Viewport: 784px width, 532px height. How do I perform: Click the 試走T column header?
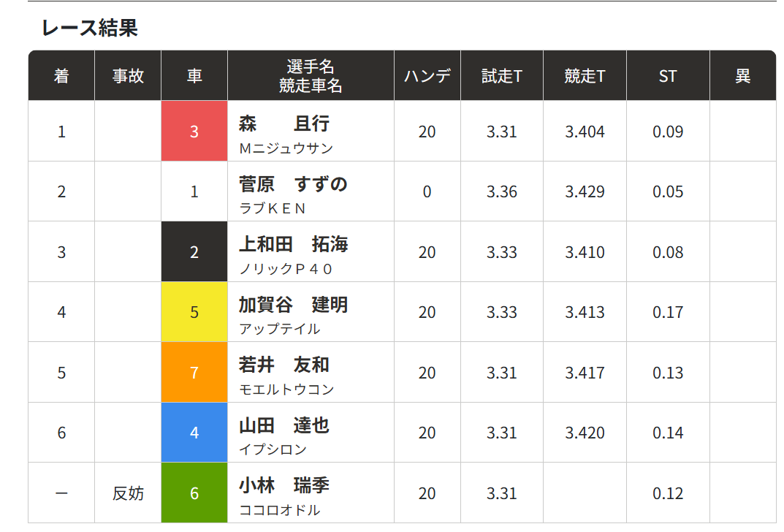pyautogui.click(x=501, y=75)
